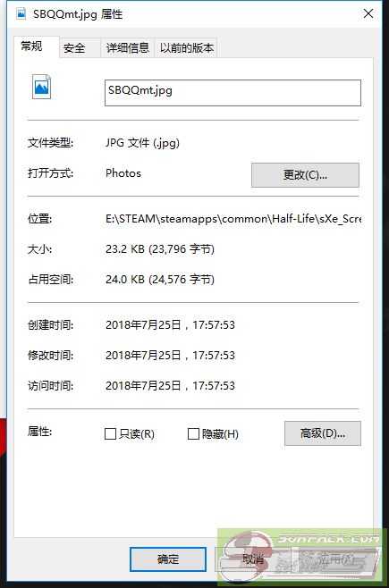
Task: Click the 更改(C)... button
Action: [x=305, y=175]
